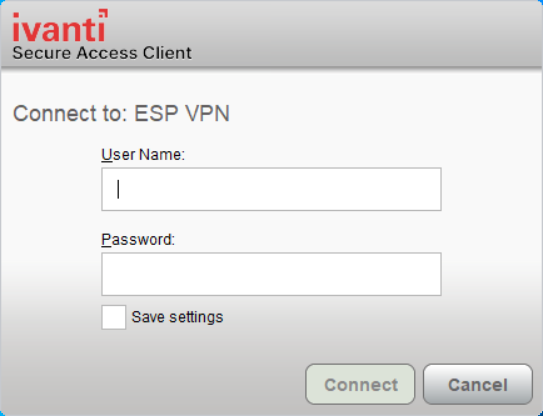Click the gray header banner area

point(272,34)
